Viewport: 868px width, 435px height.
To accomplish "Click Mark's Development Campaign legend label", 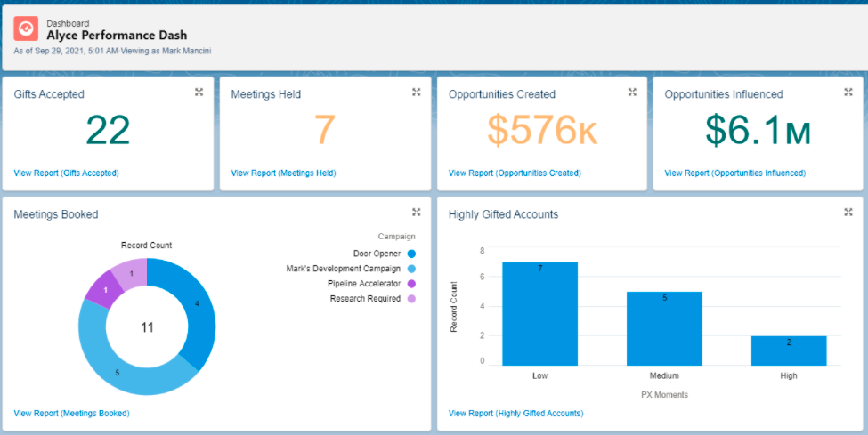I will click(344, 269).
